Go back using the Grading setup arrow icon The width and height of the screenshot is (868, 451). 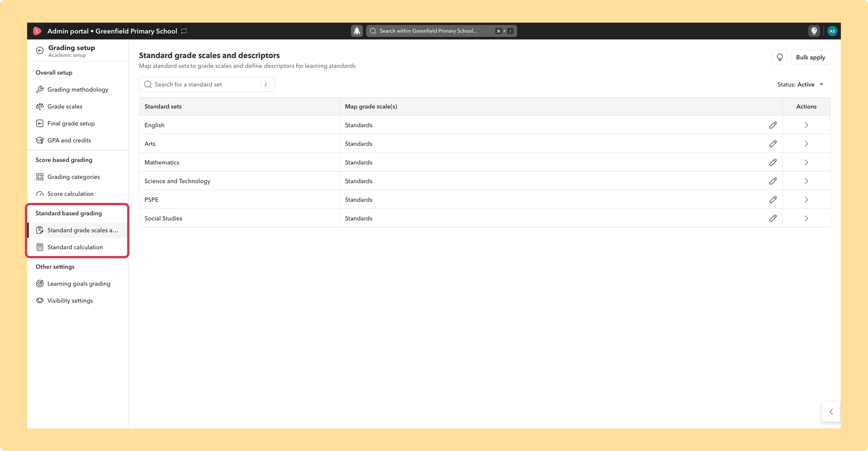click(x=40, y=51)
